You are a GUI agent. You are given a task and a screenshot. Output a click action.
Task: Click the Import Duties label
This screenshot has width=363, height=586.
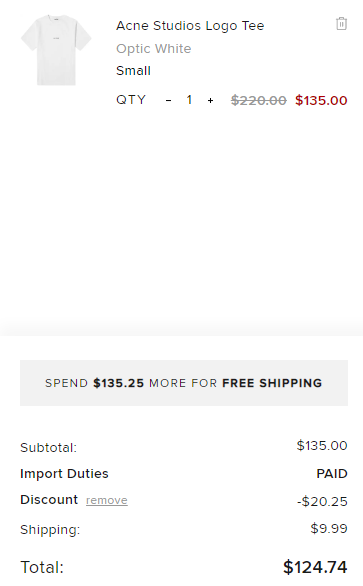pos(64,474)
